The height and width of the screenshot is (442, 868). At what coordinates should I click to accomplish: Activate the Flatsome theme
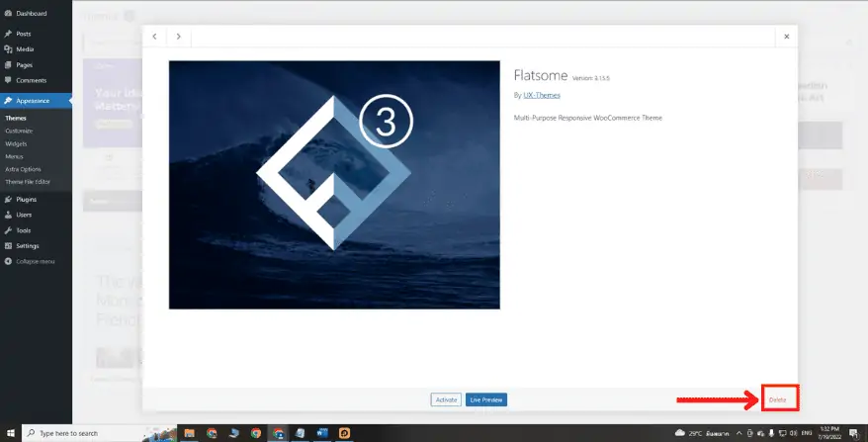tap(446, 399)
